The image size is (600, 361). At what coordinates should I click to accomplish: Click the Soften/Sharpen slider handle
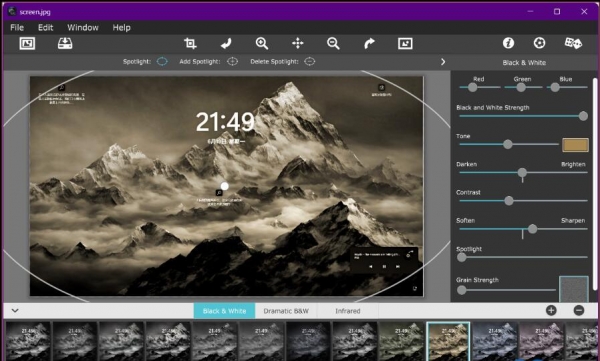coord(532,229)
